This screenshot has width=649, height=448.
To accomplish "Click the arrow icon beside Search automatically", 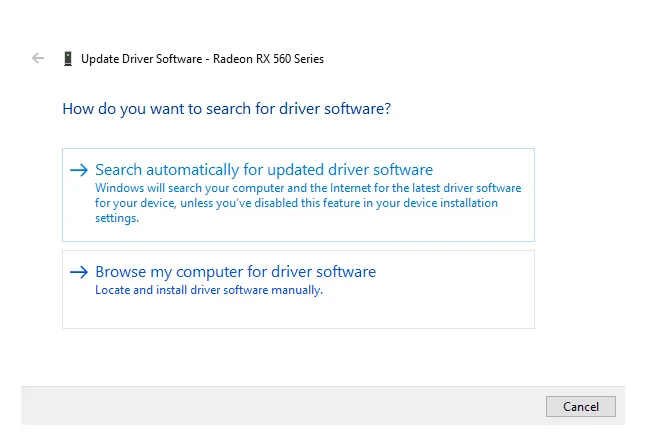I will coord(79,170).
